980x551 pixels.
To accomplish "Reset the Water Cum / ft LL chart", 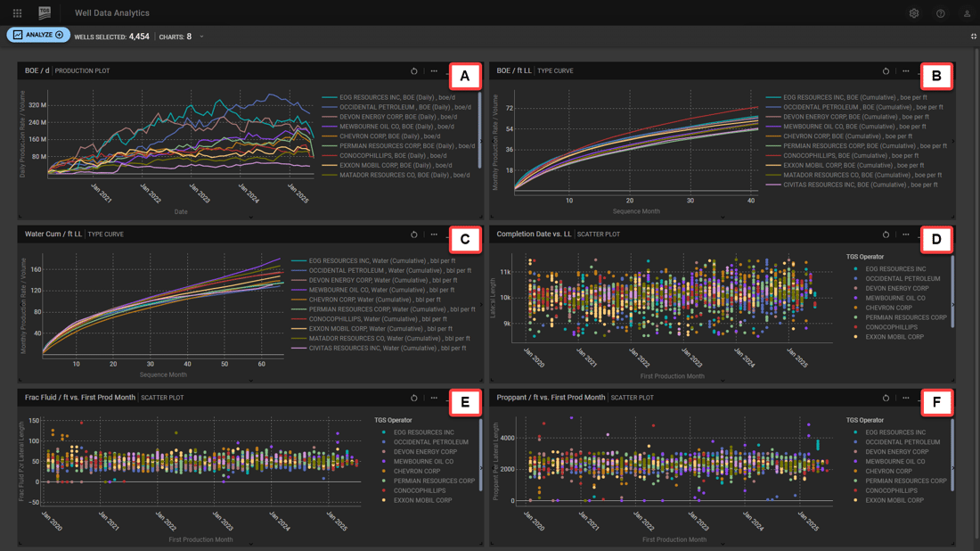I will pyautogui.click(x=414, y=234).
